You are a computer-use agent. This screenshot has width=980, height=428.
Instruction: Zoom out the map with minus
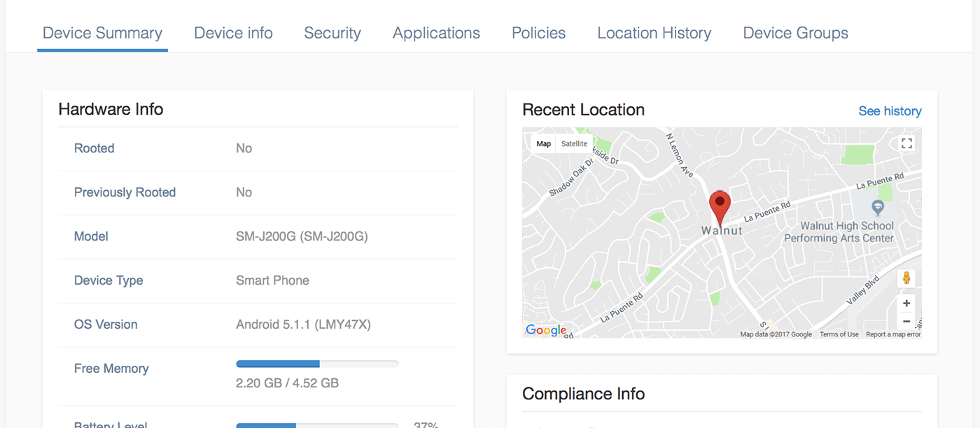[x=906, y=321]
